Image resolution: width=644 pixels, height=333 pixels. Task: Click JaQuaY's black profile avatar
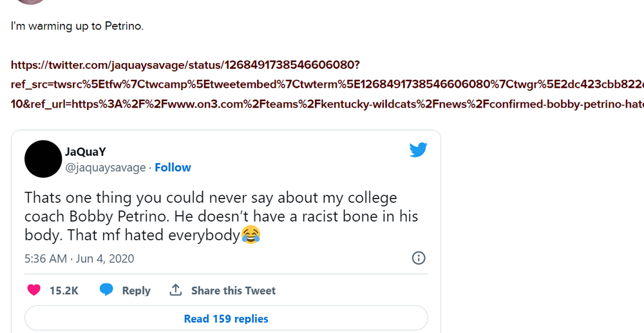(x=43, y=159)
